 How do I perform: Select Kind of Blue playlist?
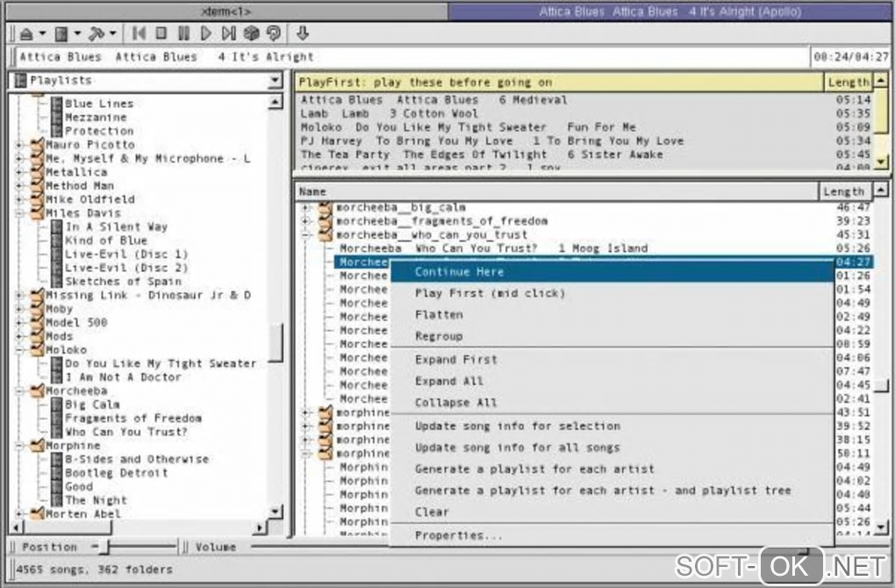106,240
